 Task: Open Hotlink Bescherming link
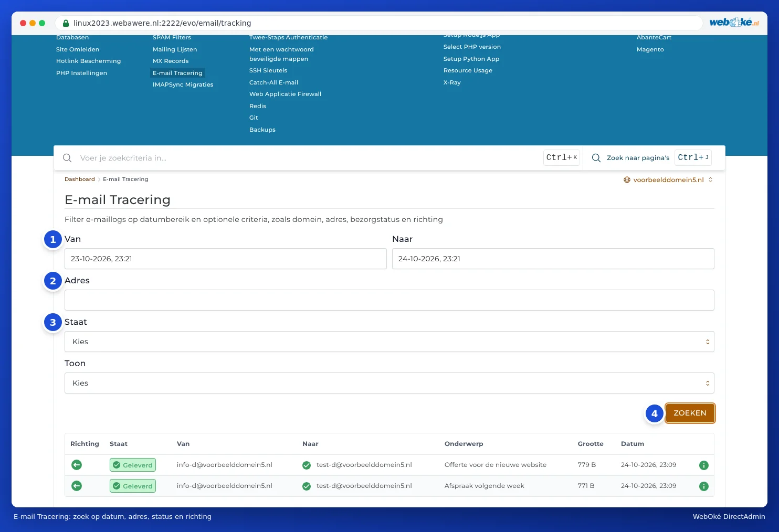click(x=88, y=61)
